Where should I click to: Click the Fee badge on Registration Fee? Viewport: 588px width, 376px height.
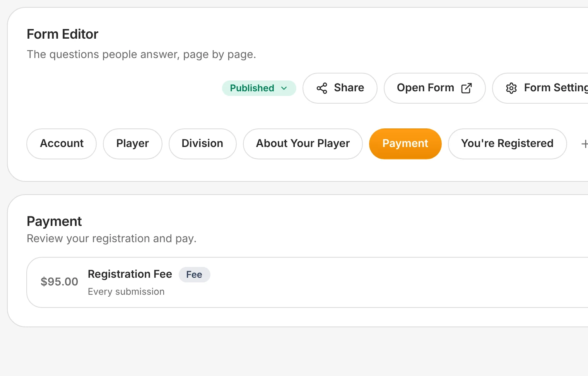click(194, 275)
